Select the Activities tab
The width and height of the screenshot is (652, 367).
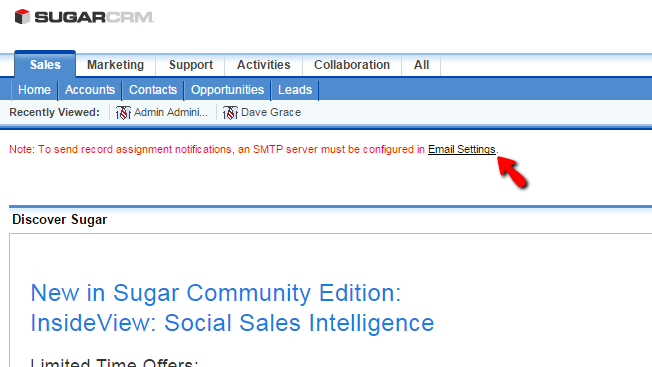[264, 65]
